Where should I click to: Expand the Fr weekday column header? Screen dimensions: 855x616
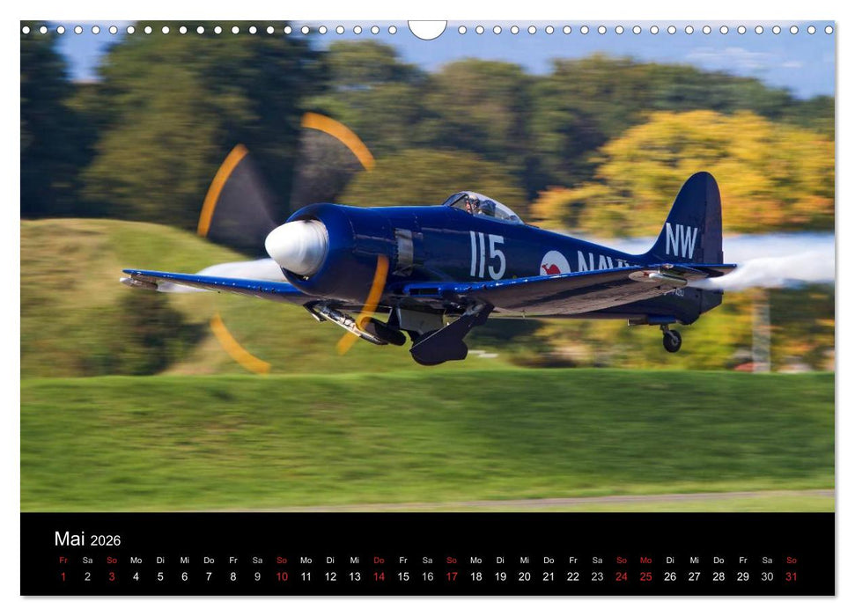tap(63, 559)
